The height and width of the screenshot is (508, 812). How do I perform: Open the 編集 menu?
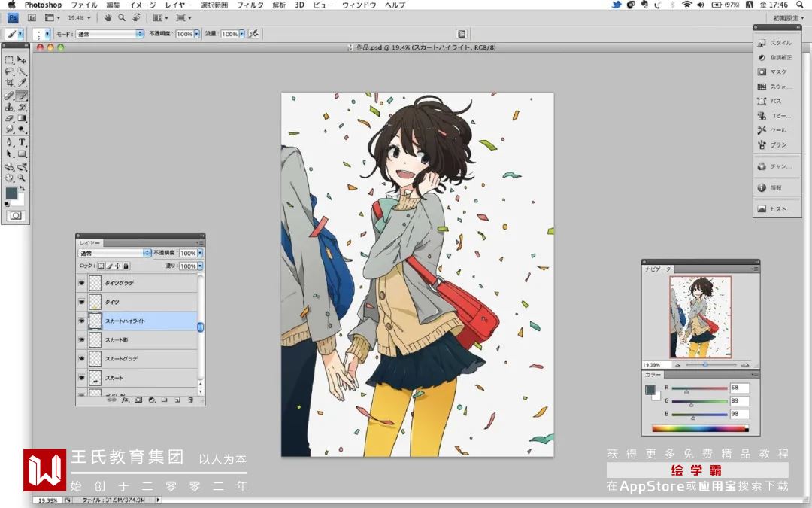tap(113, 5)
